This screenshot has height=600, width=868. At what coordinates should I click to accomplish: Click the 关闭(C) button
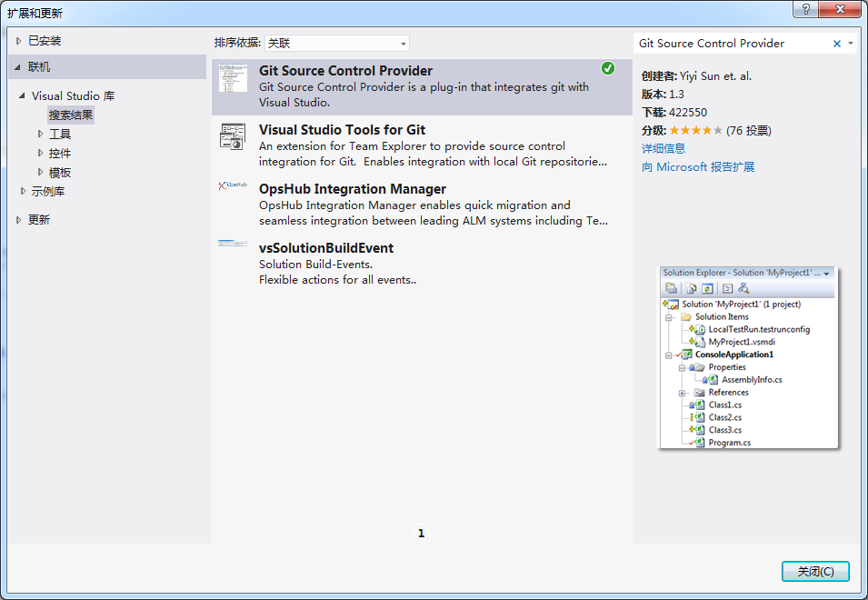click(814, 572)
